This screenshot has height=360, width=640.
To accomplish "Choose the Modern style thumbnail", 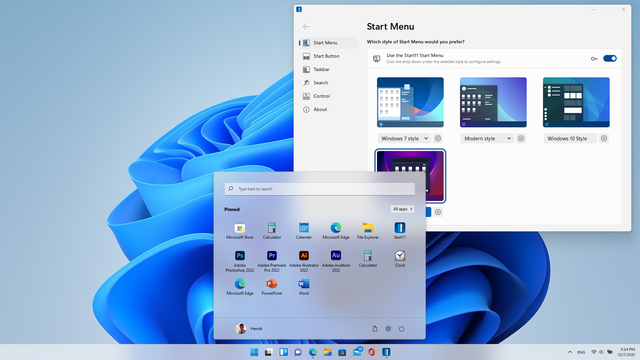I will point(493,102).
